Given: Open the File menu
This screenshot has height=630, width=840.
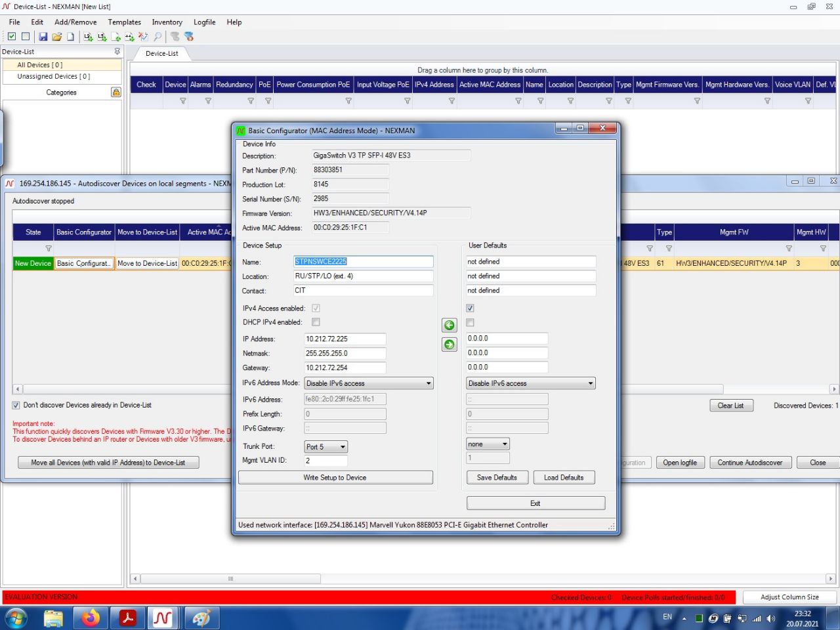Looking at the screenshot, I should coord(14,22).
